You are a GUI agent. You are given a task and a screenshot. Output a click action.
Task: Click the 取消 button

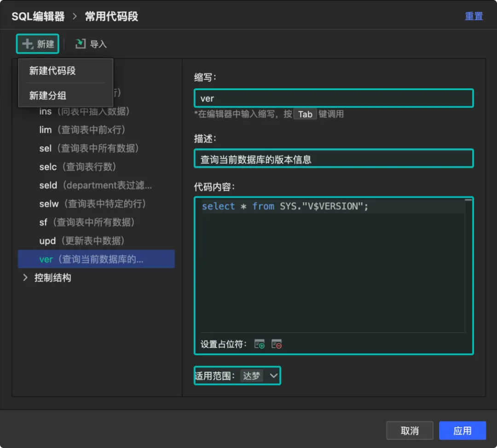click(410, 431)
